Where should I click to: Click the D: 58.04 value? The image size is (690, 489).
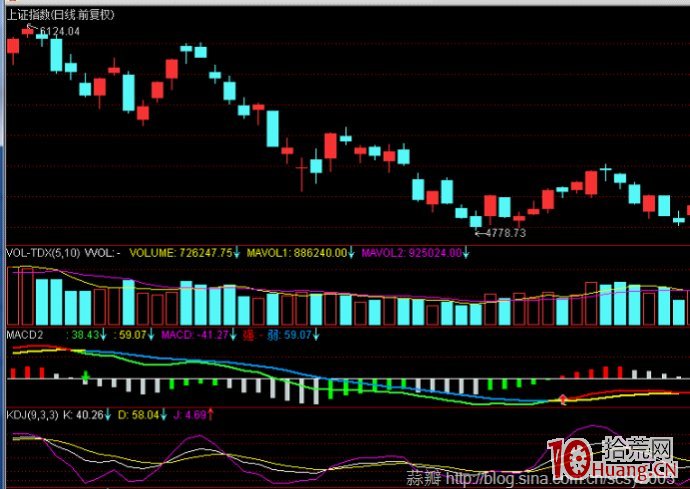[138, 415]
